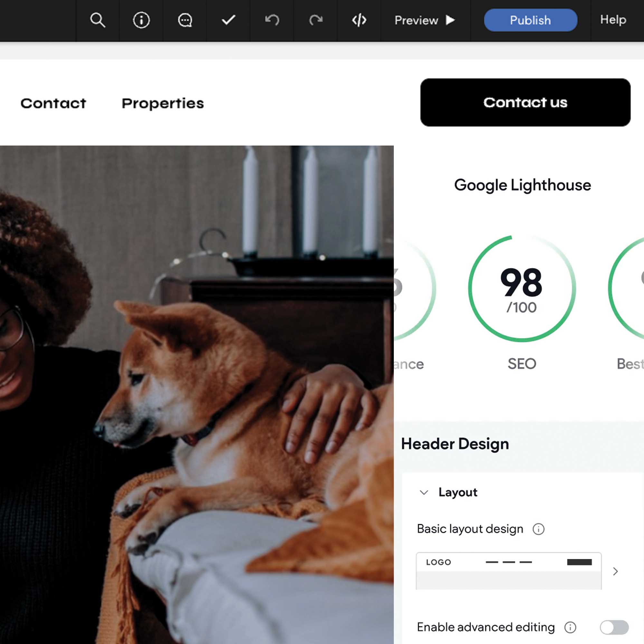Click the Publish button
Image resolution: width=644 pixels, height=644 pixels.
pos(530,20)
